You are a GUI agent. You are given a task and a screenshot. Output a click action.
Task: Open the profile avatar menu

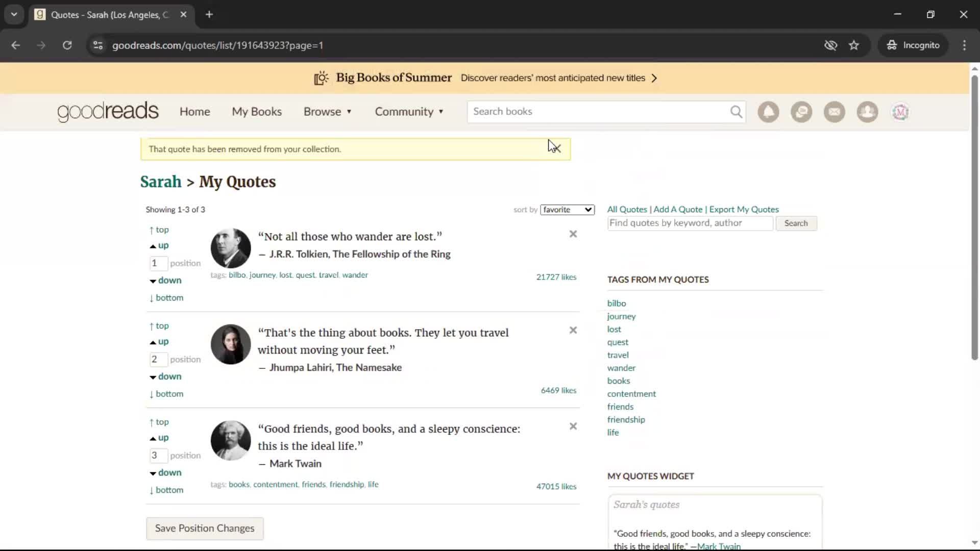point(900,112)
